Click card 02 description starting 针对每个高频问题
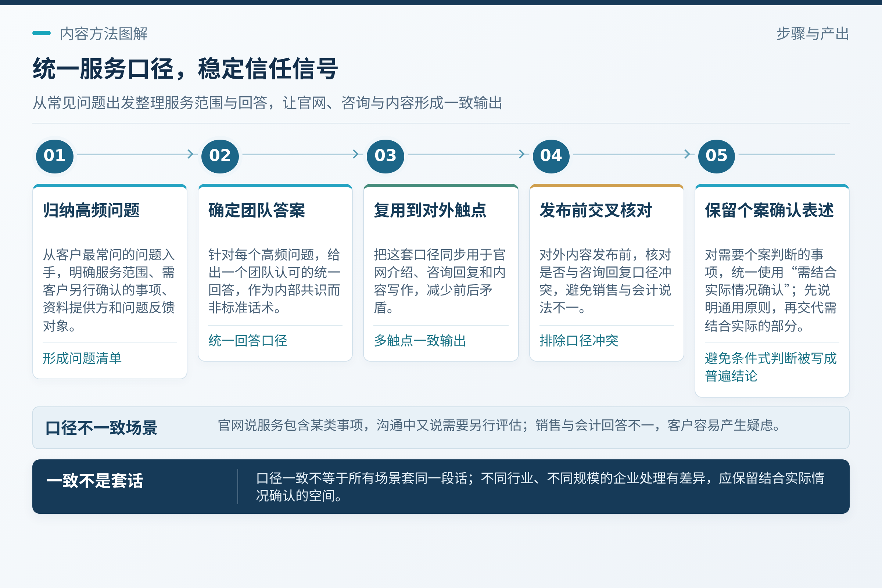882x588 pixels. [274, 281]
